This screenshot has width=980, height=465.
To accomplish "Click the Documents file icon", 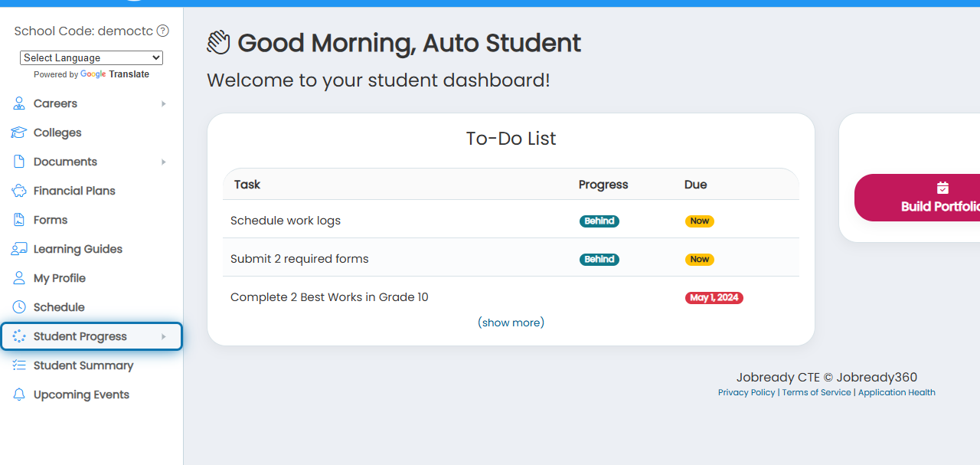I will pos(19,162).
